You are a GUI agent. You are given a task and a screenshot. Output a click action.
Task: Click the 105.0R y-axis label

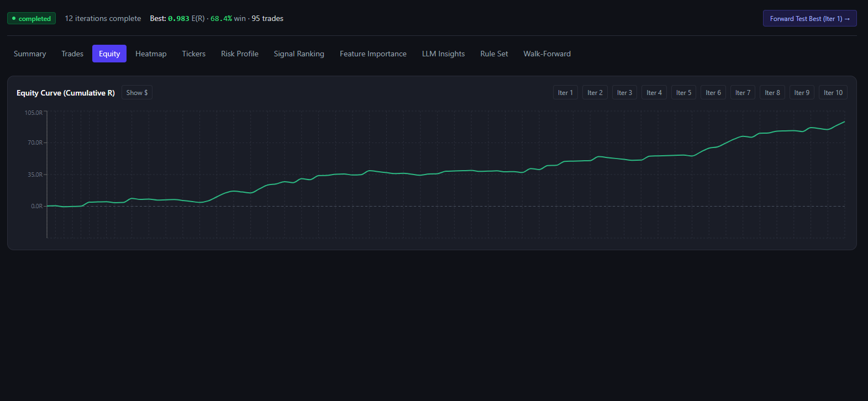33,112
